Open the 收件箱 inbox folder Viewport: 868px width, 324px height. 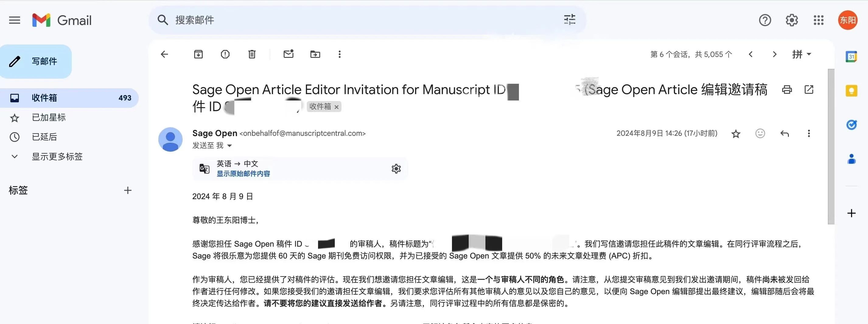click(69, 98)
